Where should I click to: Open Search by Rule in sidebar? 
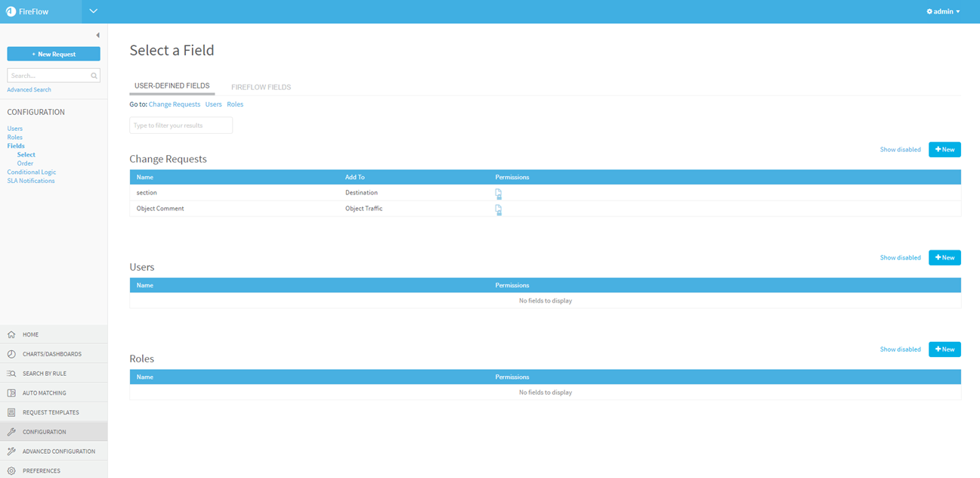(44, 374)
